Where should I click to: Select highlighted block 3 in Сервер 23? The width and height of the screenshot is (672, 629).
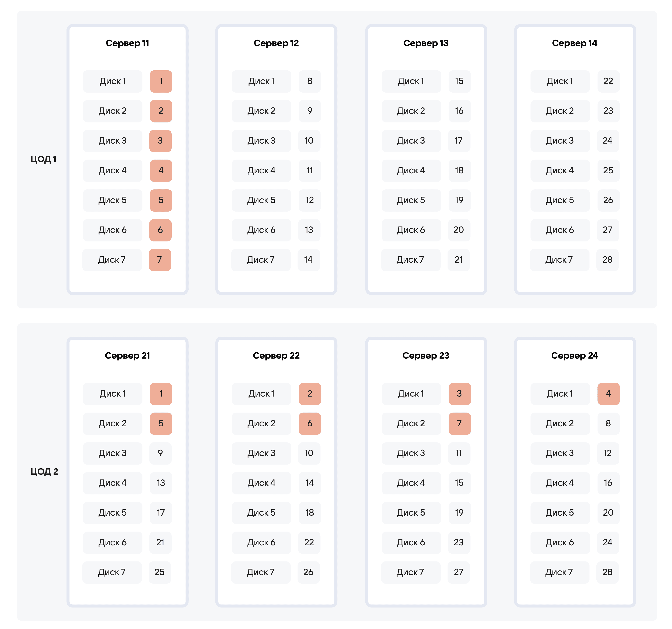tap(459, 394)
